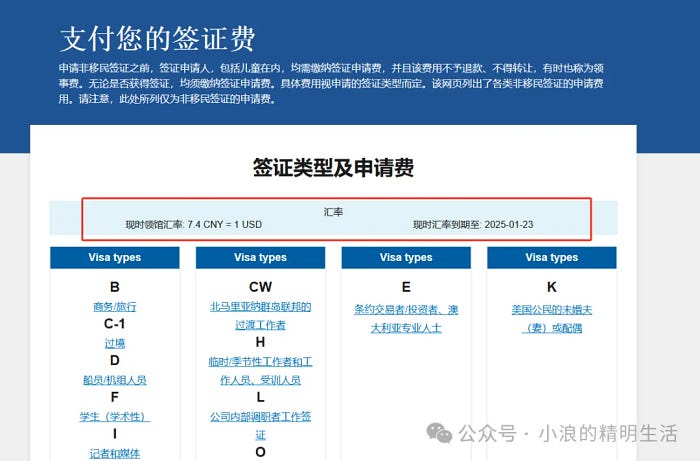Viewport: 700px width, 461px height.
Task: Click the text 现时汇率到期至: 2025-01-23
Action: [473, 224]
